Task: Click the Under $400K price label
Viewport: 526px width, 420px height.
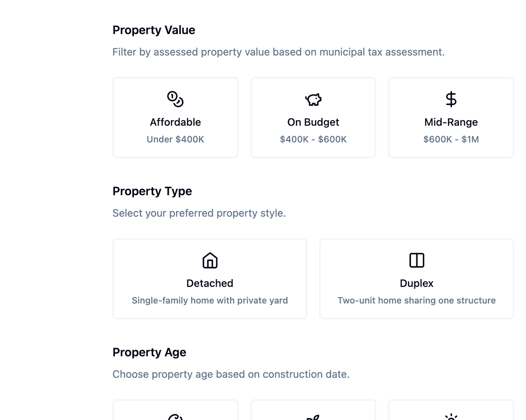Action: pyautogui.click(x=175, y=139)
